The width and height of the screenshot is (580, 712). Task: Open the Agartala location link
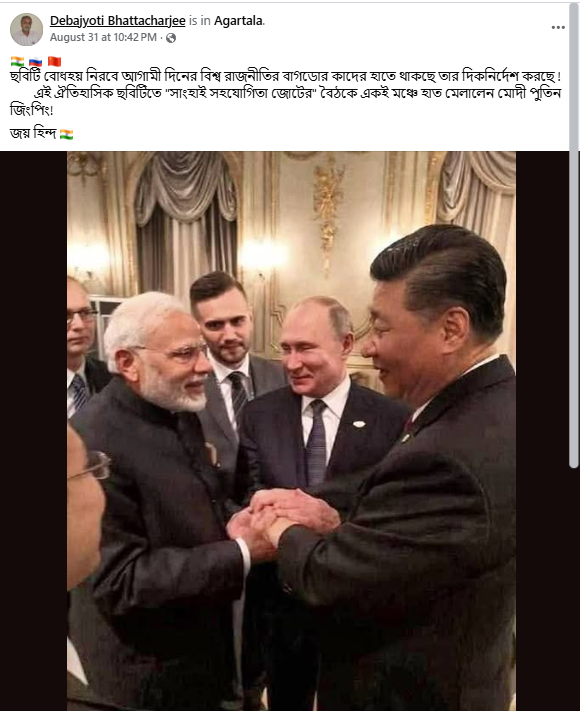[238, 21]
